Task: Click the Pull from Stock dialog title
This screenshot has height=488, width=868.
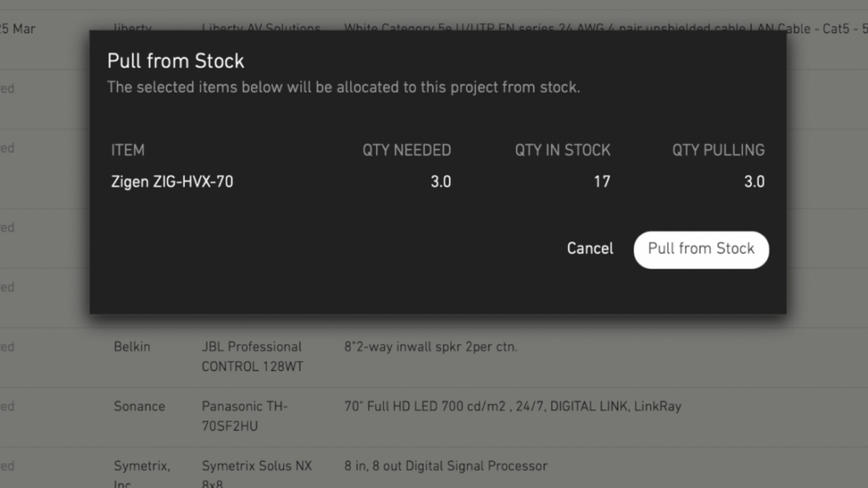Action: pos(175,61)
